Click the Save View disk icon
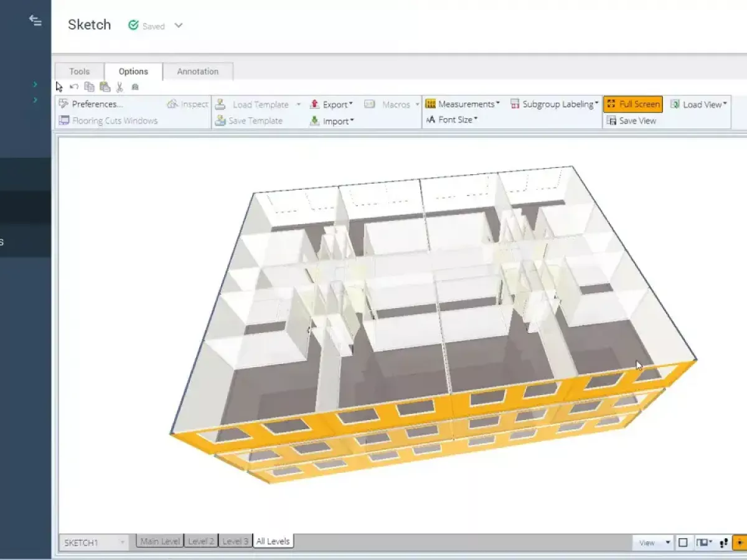Screen dimensions: 747x560 coord(611,121)
